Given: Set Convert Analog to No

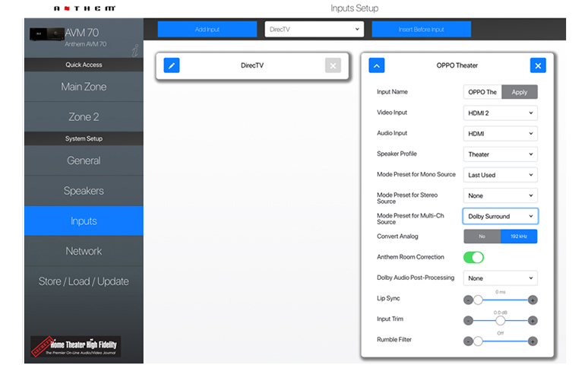Looking at the screenshot, I should (482, 236).
